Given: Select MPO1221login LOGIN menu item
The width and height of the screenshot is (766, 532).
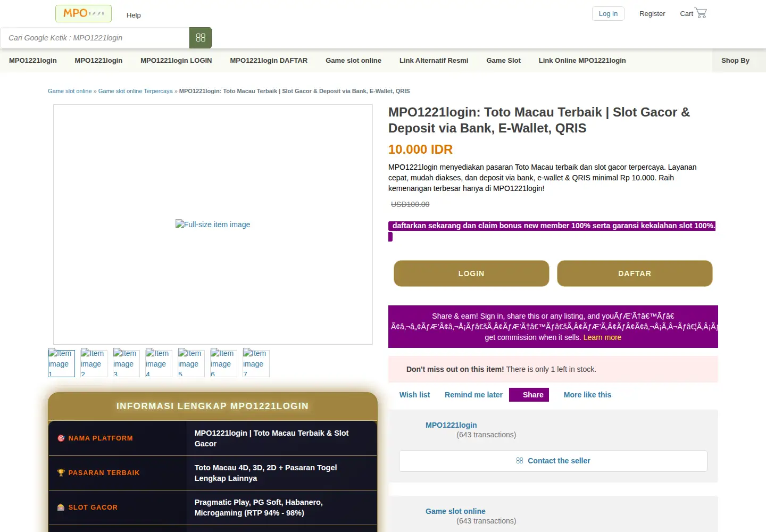Looking at the screenshot, I should pos(176,61).
